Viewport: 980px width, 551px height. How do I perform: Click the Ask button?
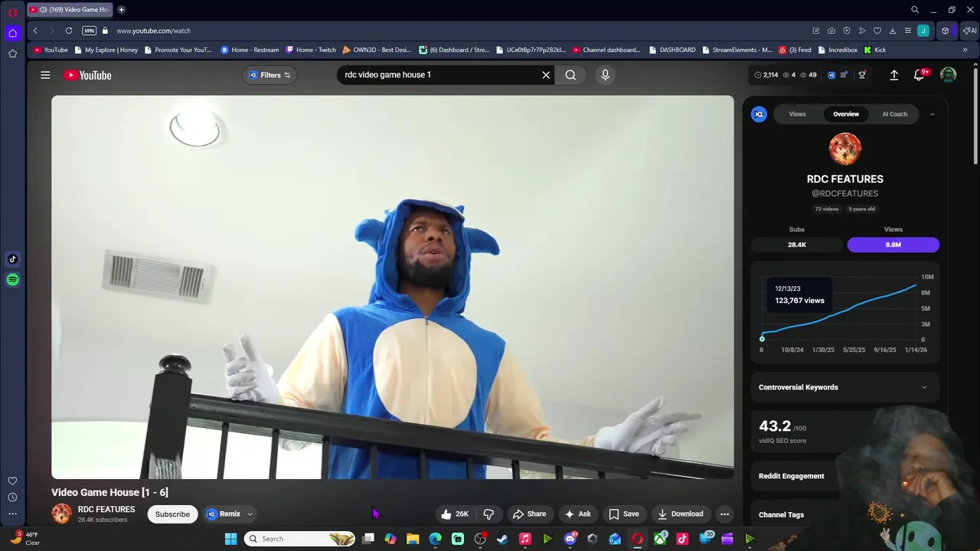click(x=577, y=514)
